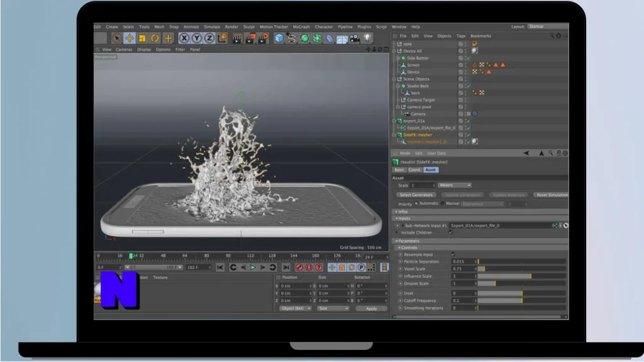Image resolution: width=644 pixels, height=362 pixels.
Task: Select the Automatic priority radio button
Action: (x=416, y=204)
